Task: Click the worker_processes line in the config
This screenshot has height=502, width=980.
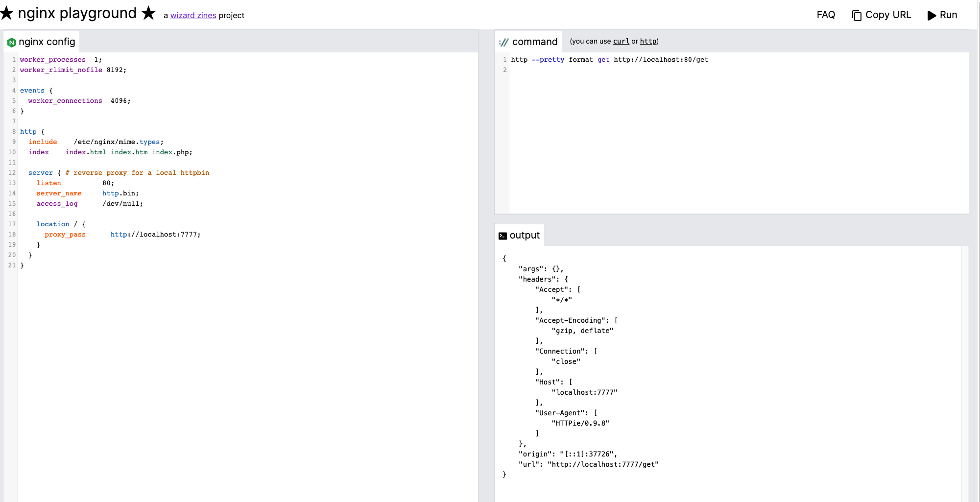Action: (61, 60)
